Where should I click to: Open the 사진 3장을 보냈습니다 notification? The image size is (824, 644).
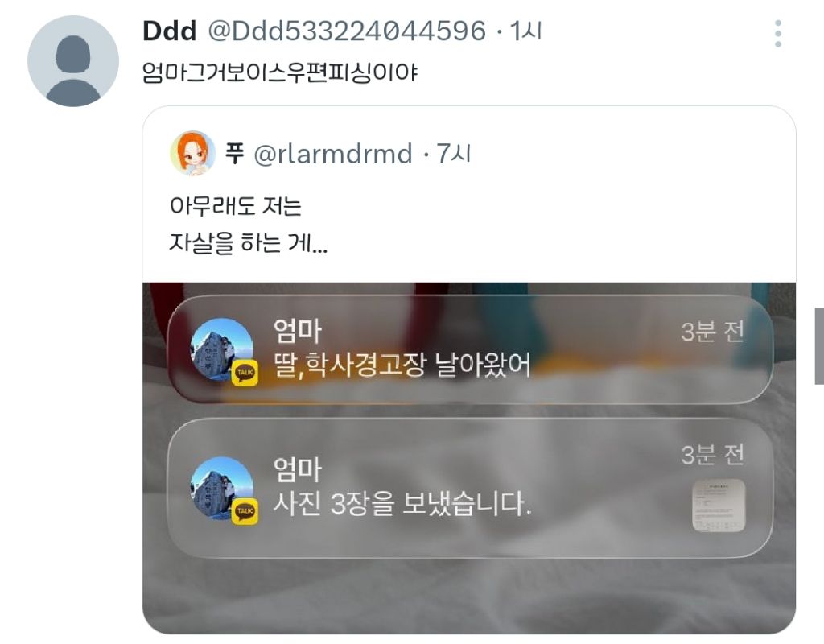[470, 488]
